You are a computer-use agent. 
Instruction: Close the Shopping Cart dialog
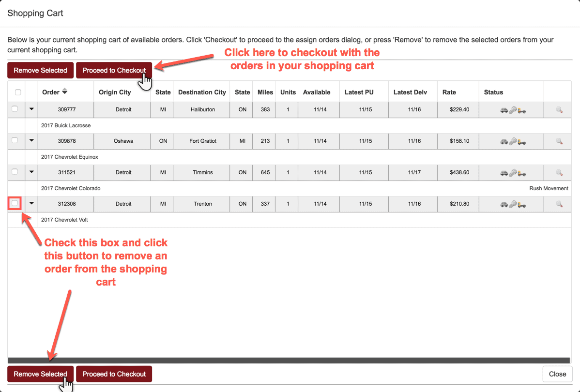click(x=557, y=374)
